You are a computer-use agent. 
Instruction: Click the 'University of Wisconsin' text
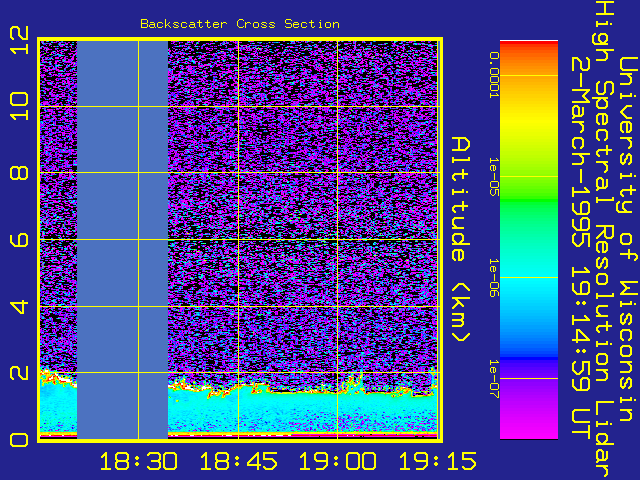(x=628, y=239)
